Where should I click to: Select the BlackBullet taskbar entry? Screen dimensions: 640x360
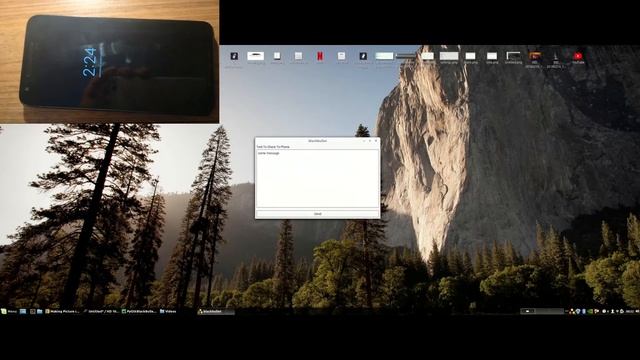point(216,312)
